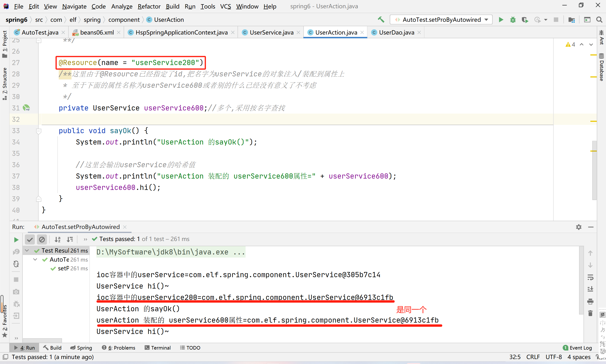
Task: Open the Database tool window
Action: click(x=601, y=67)
